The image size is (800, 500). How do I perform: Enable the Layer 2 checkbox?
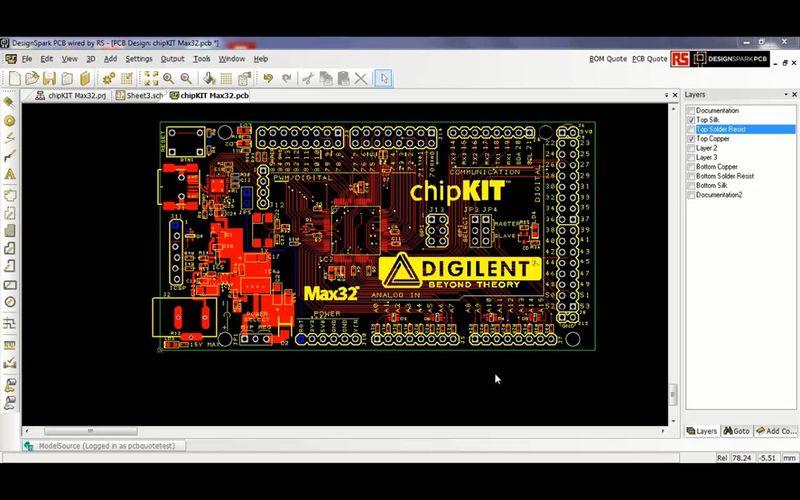[x=691, y=148]
